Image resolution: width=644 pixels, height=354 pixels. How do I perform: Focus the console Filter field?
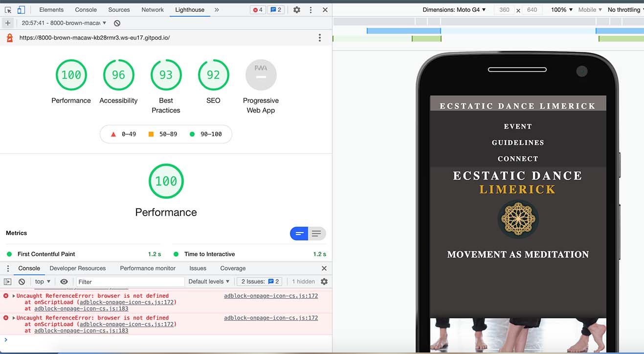tap(130, 282)
